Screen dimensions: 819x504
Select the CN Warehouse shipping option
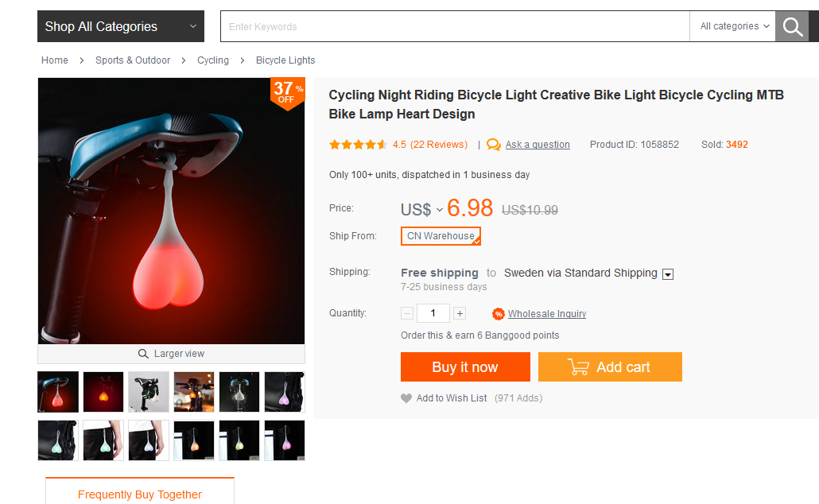point(441,236)
